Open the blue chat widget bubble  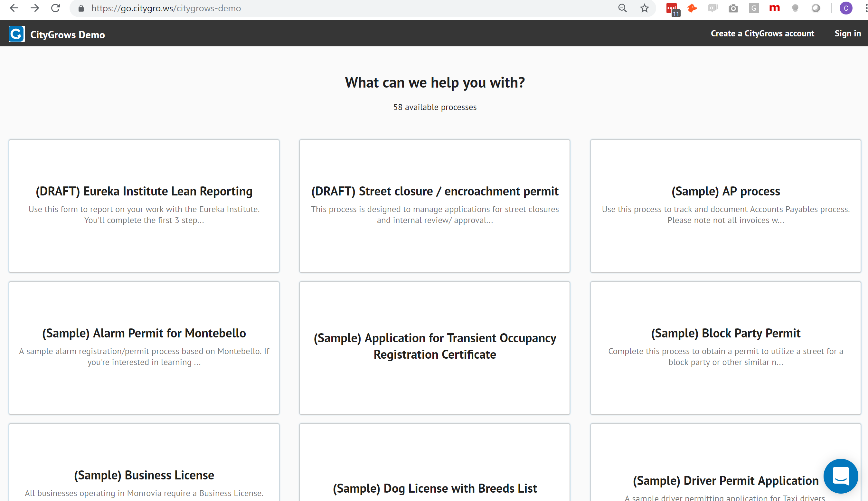click(x=841, y=476)
